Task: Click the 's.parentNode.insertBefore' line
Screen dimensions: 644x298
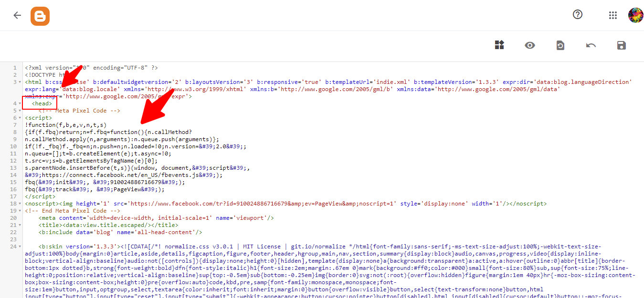Action: click(x=137, y=168)
